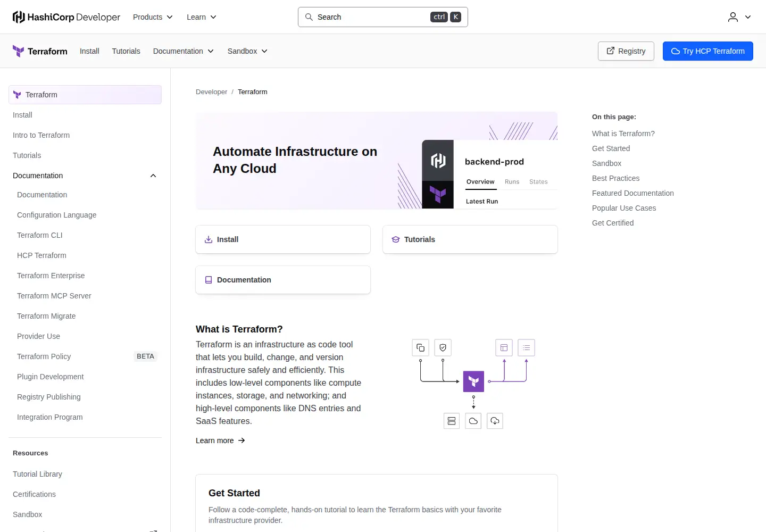
Task: Open Configuration Language in sidebar
Action: 56,215
